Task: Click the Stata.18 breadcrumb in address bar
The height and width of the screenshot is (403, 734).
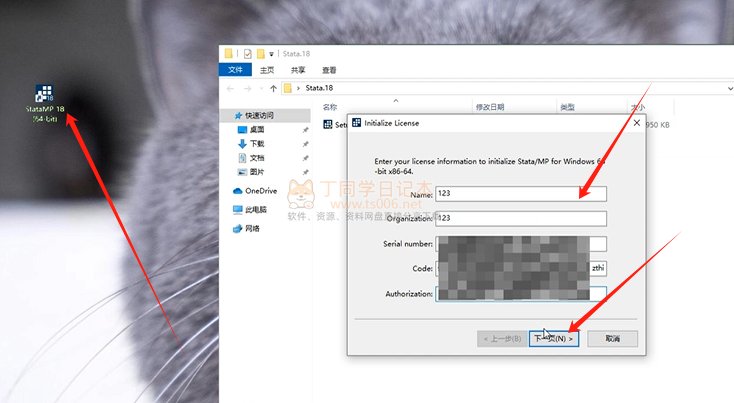Action: tap(319, 88)
